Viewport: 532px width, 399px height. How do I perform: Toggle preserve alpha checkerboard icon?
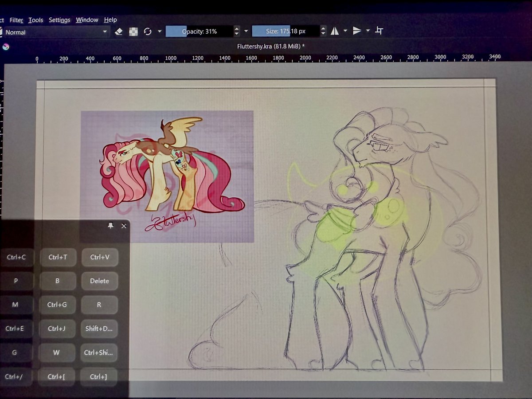pyautogui.click(x=133, y=31)
